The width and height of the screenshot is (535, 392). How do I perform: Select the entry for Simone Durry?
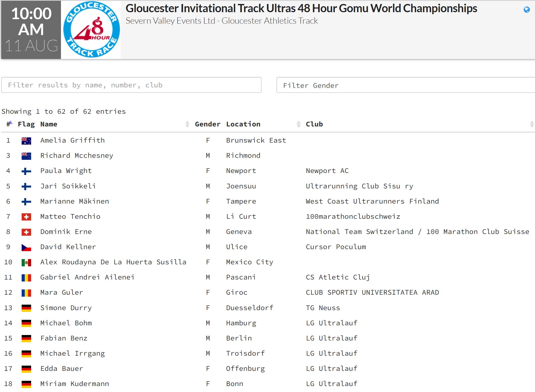click(x=66, y=308)
